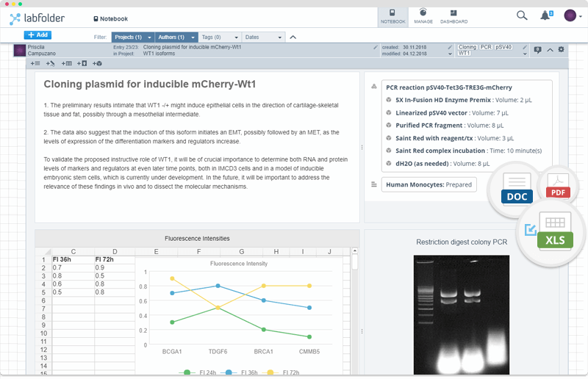Select spreadsheet row 1 header
The height and width of the screenshot is (379, 588).
click(43, 259)
